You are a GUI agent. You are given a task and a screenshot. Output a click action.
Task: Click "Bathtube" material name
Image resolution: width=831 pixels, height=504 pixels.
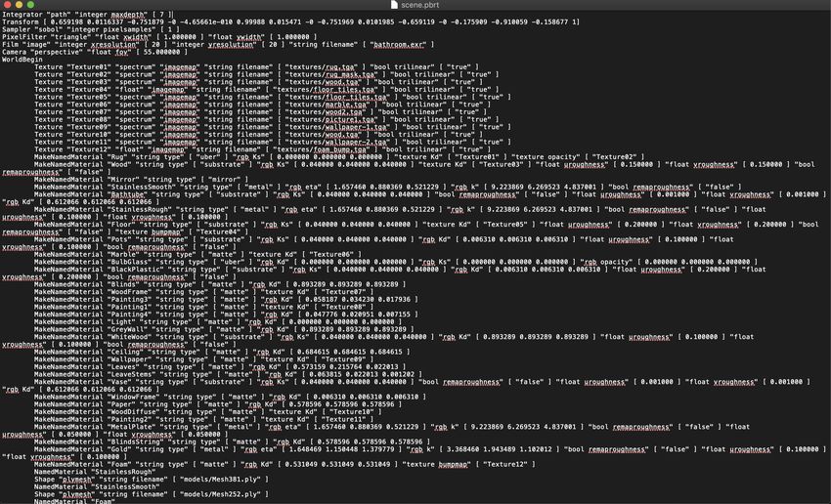[x=127, y=194]
